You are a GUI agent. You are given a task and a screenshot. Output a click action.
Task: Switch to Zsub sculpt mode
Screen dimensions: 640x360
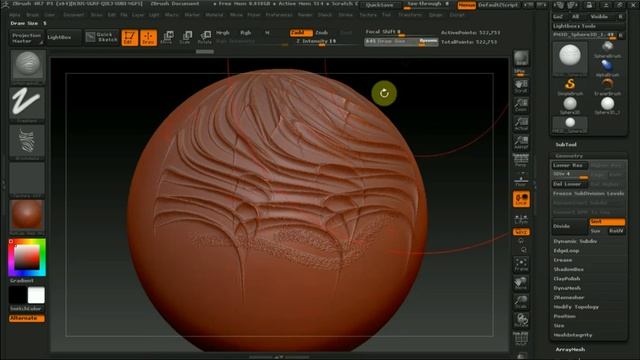coord(322,33)
